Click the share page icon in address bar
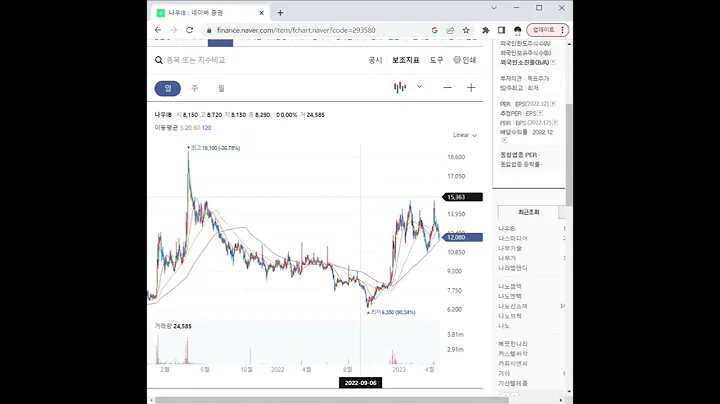Viewport: 720px width, 404px height. [x=450, y=30]
